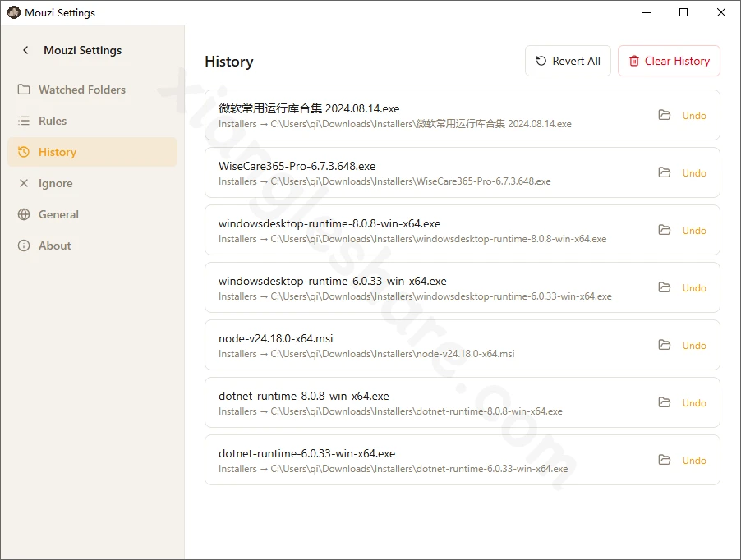This screenshot has height=560, width=741.
Task: Go back with the arrow beside Mouzi Settings
Action: tap(25, 50)
